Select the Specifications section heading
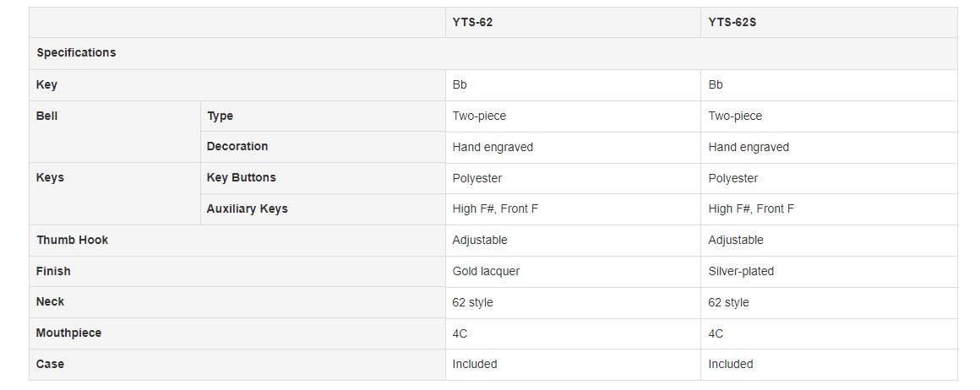980x390 pixels. [76, 52]
